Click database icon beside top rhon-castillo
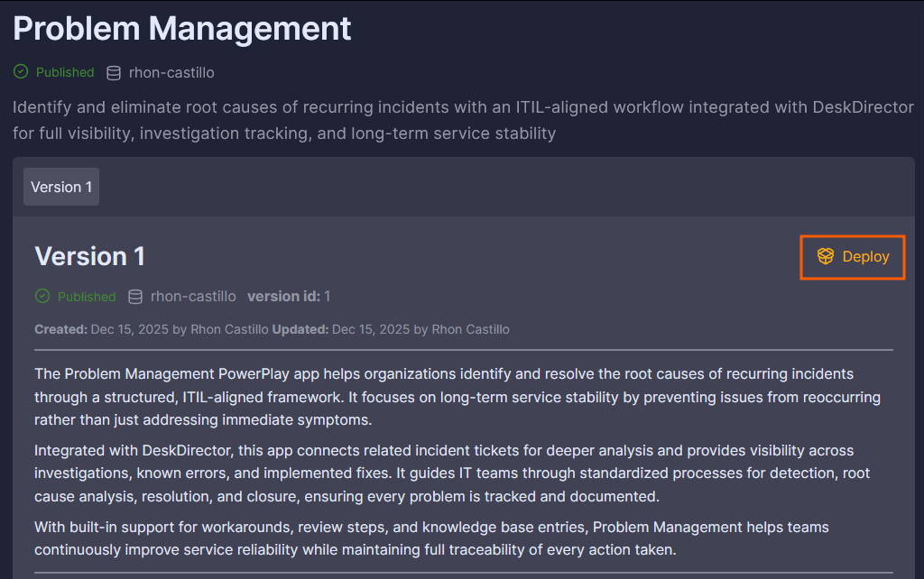Viewport: 924px width, 579px height. pos(114,72)
